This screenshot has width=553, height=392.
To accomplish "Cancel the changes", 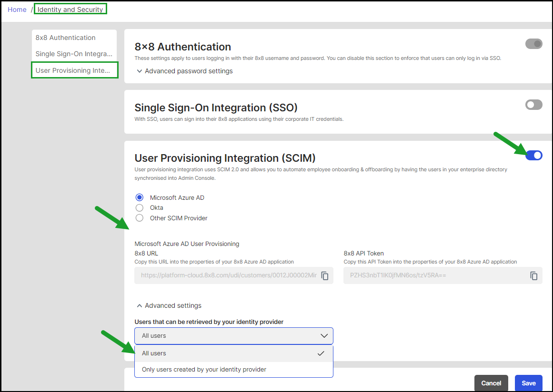I will click(491, 383).
